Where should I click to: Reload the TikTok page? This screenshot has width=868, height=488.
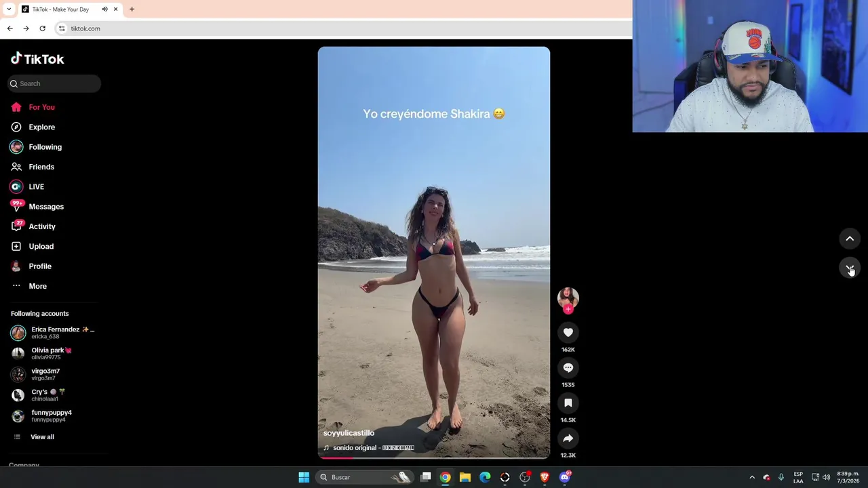pyautogui.click(x=42, y=28)
